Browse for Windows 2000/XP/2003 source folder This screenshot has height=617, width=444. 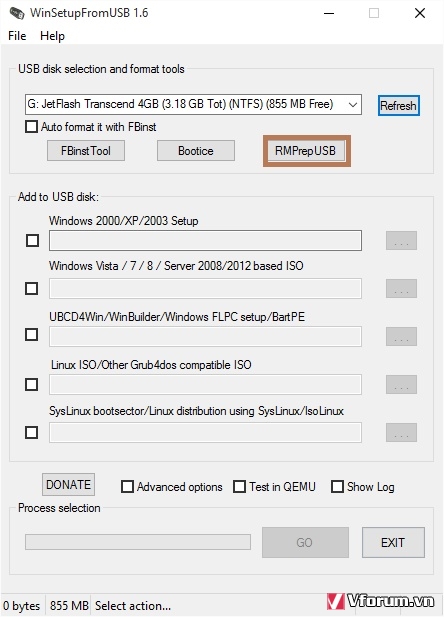pyautogui.click(x=401, y=240)
